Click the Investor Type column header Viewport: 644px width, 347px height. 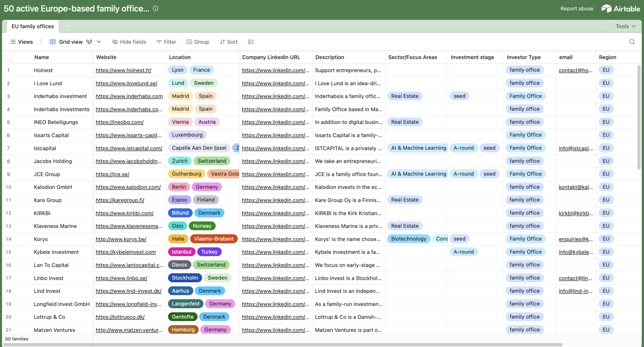point(524,57)
